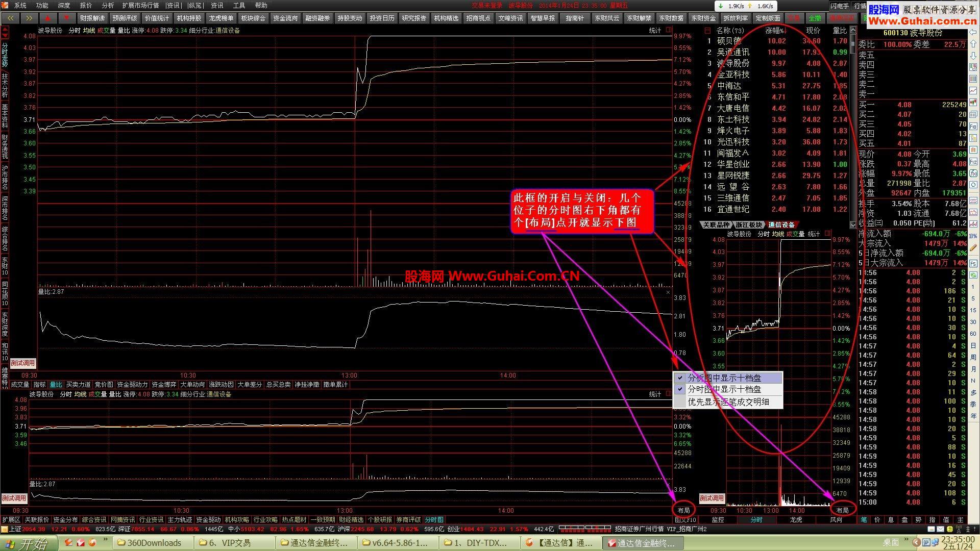
Task: Click the 测试调用 button in main chart
Action: click(23, 363)
